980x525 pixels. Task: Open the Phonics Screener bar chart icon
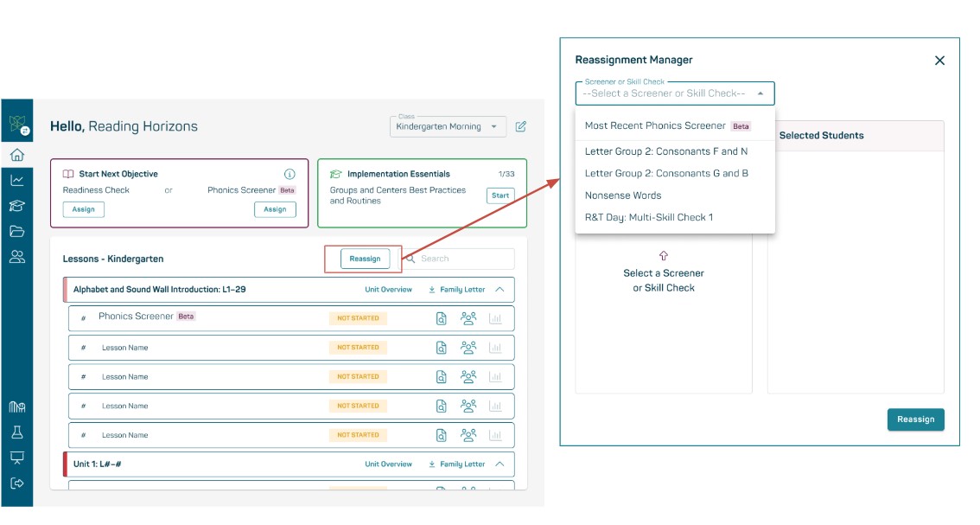495,318
